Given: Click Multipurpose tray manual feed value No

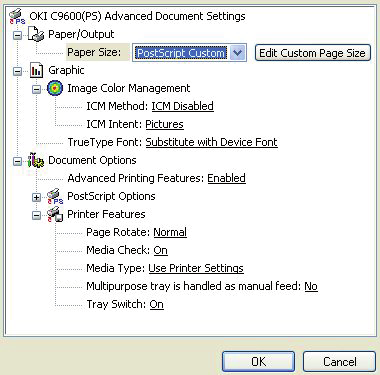Looking at the screenshot, I should click(311, 286).
